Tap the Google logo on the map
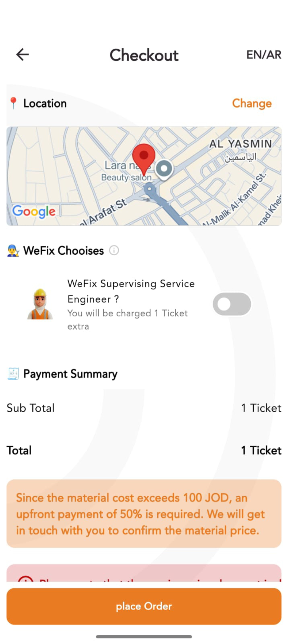The image size is (288, 644). (34, 211)
